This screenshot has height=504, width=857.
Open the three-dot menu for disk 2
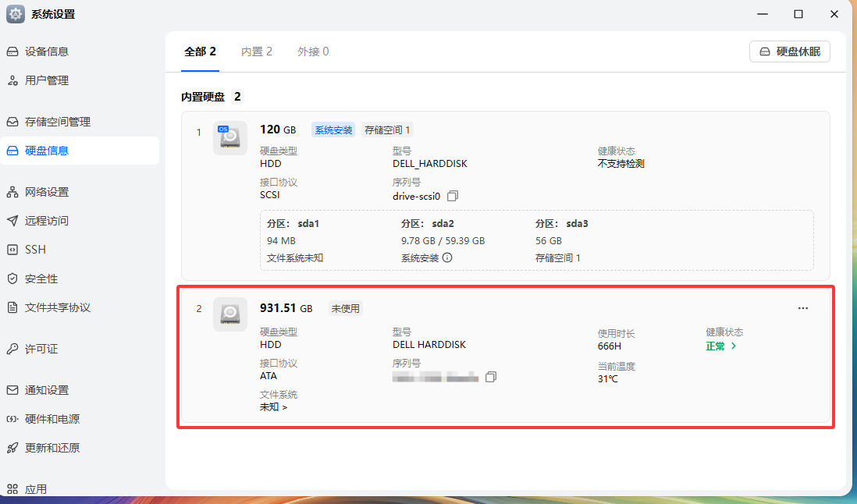click(803, 308)
